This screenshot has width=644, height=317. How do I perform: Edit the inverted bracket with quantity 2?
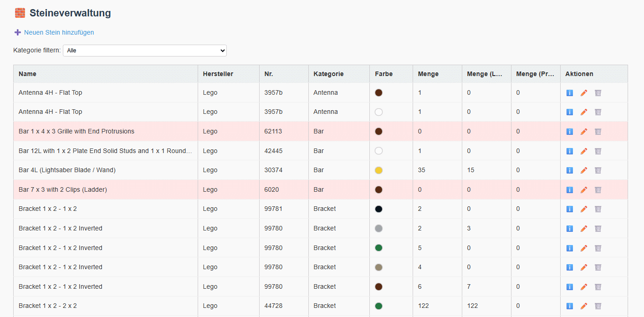click(583, 229)
